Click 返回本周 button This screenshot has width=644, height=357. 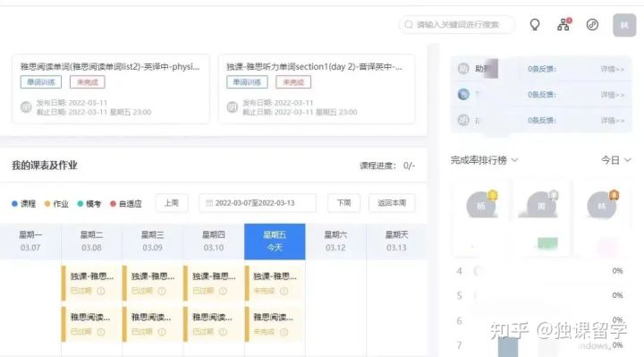pos(392,203)
